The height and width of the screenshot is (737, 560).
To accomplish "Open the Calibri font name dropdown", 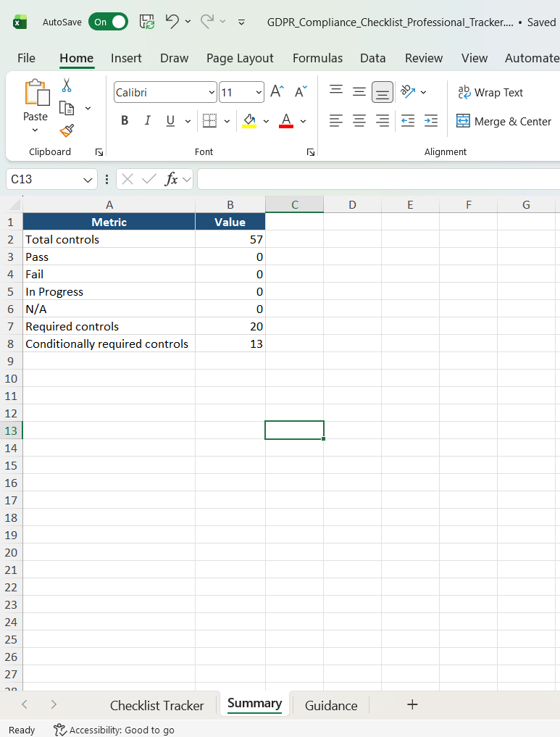I will [212, 92].
